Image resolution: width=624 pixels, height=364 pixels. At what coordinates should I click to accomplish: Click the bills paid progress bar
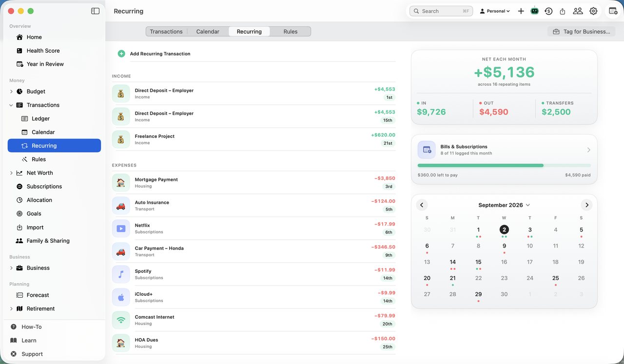coord(504,166)
